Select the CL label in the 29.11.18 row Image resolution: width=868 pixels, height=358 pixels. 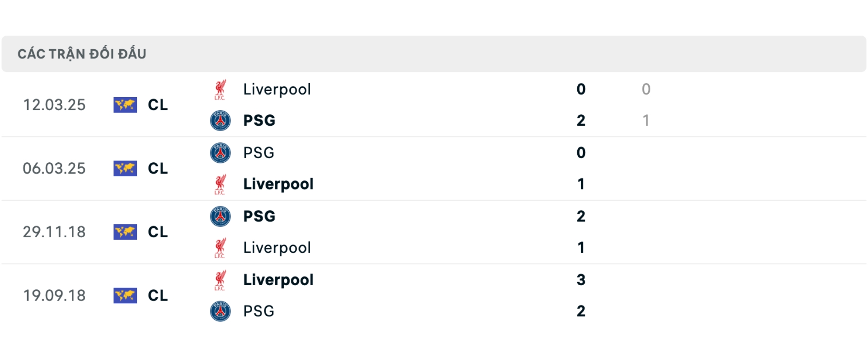[x=158, y=232]
